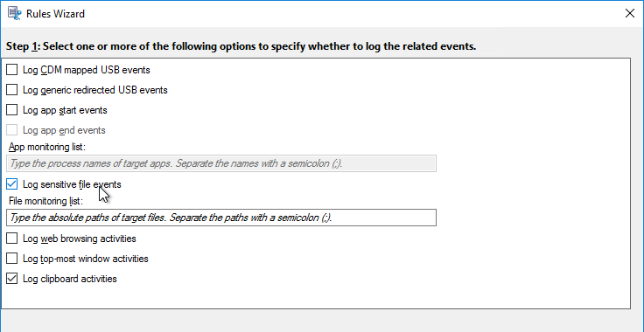644x332 pixels.
Task: Close the Rules Wizard window
Action: [630, 13]
